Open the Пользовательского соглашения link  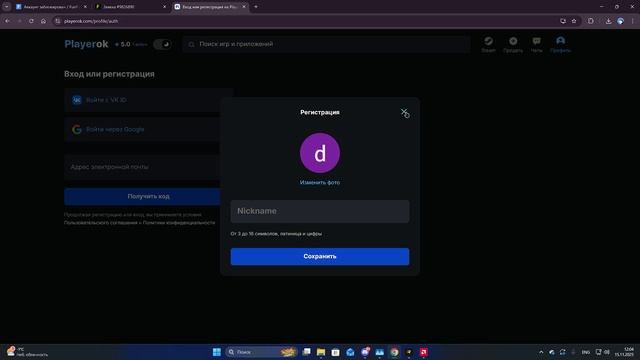tap(101, 223)
